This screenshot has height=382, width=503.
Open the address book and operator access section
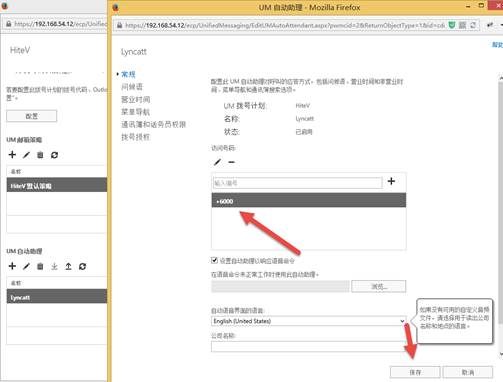pos(153,124)
